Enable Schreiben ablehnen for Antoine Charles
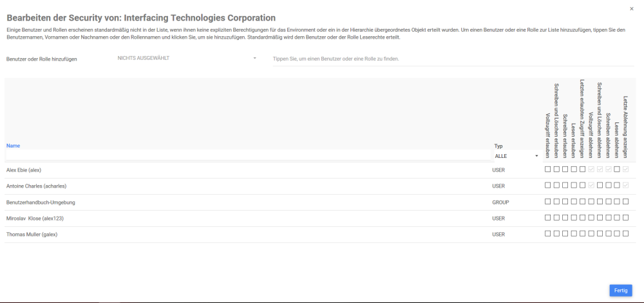 click(609, 186)
